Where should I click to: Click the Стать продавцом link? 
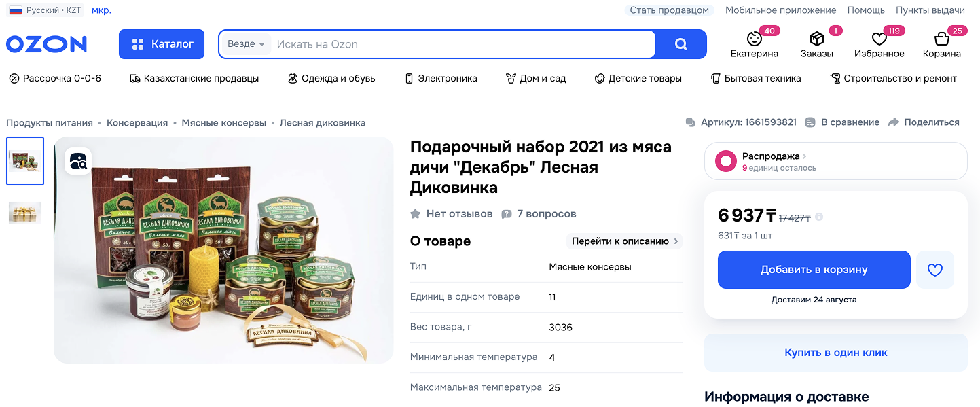click(669, 10)
